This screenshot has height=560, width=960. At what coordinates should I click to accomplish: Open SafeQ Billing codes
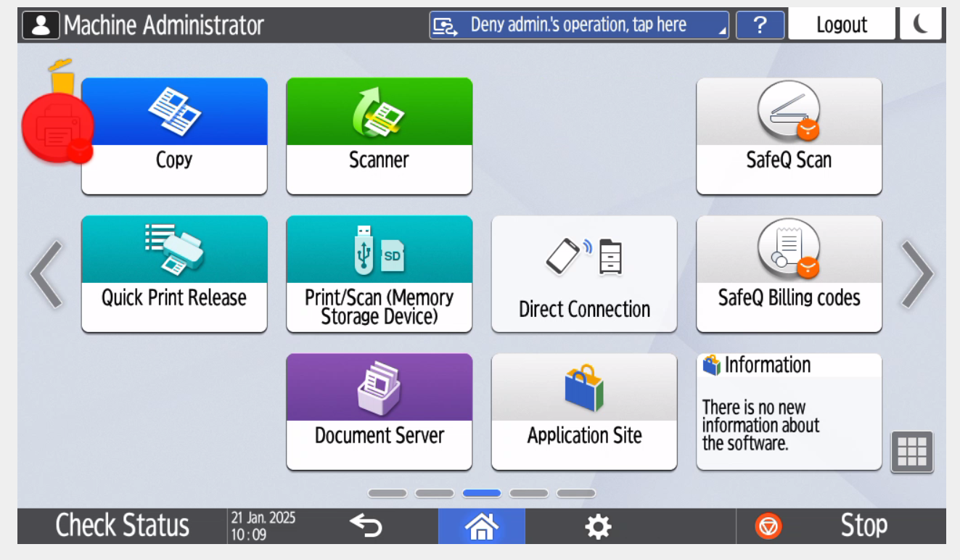tap(789, 273)
